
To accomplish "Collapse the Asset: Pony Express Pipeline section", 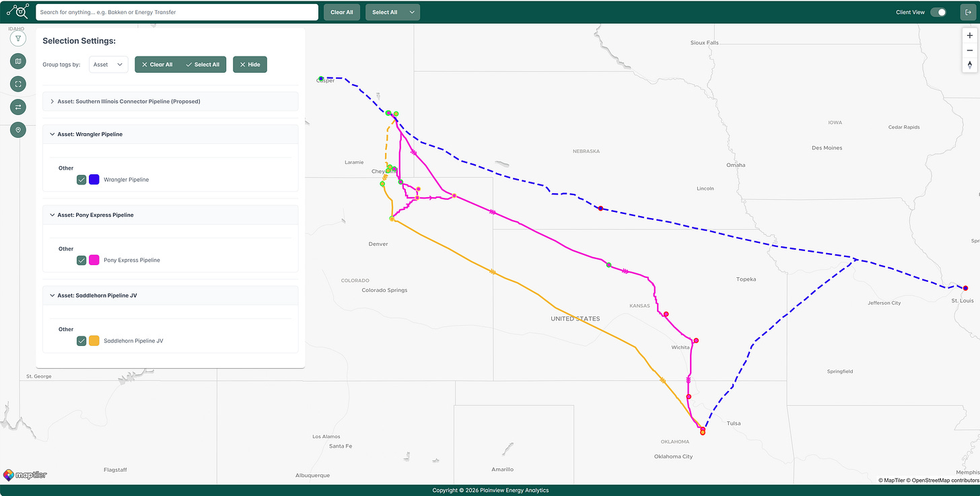I will point(170,215).
